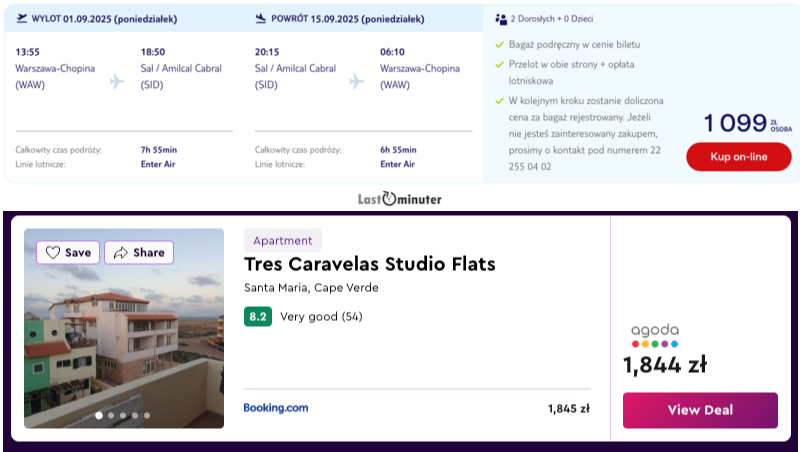This screenshot has width=800, height=452.
Task: Click the hotel photo thumbnail
Action: click(124, 328)
